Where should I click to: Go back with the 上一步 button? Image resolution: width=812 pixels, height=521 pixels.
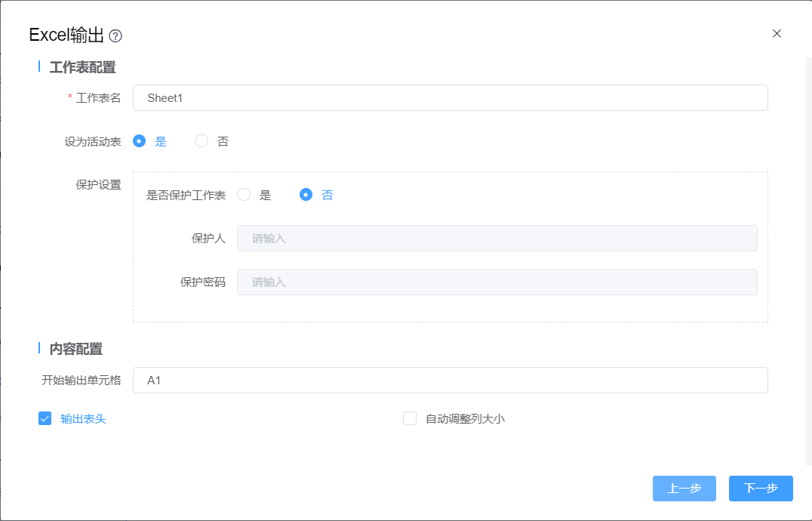point(684,489)
